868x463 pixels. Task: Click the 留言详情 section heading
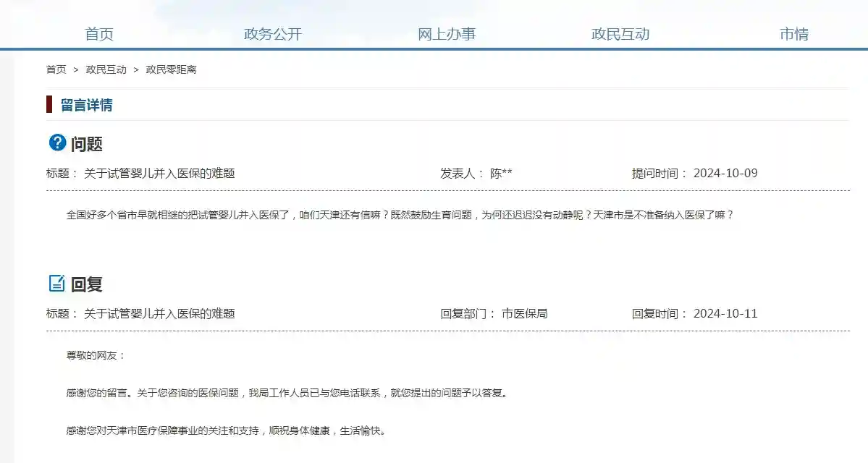[87, 105]
